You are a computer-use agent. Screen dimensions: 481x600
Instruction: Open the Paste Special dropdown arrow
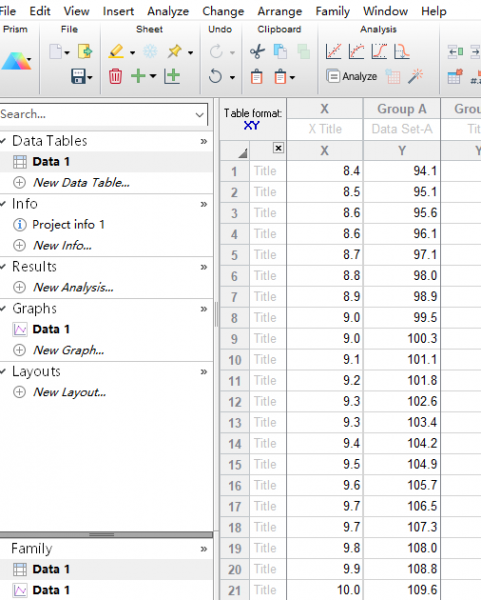point(292,78)
